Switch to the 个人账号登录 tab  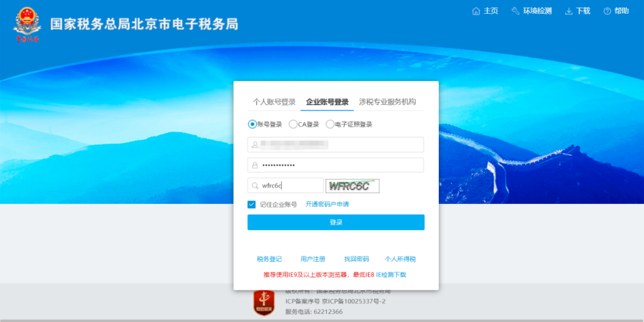tap(274, 102)
